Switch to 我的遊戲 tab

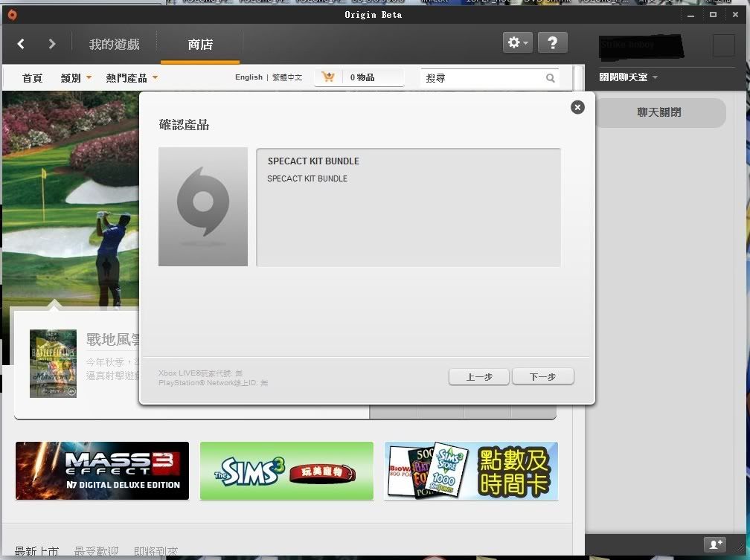(115, 44)
